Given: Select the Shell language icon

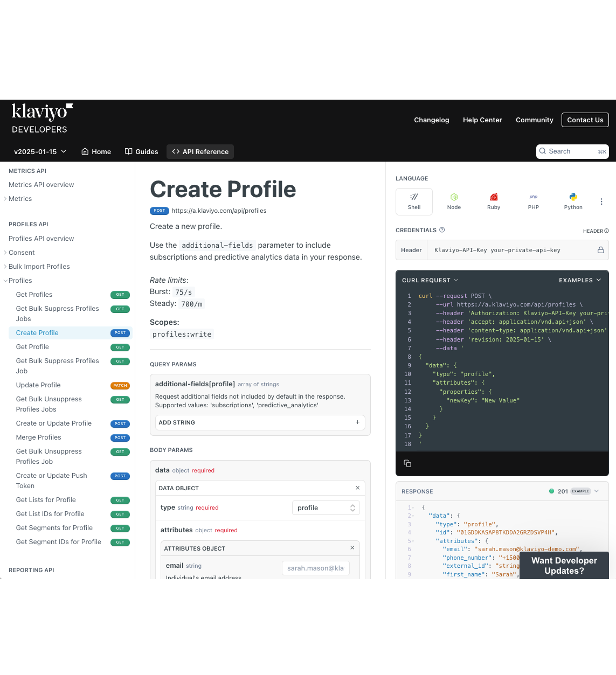Looking at the screenshot, I should pos(414,201).
